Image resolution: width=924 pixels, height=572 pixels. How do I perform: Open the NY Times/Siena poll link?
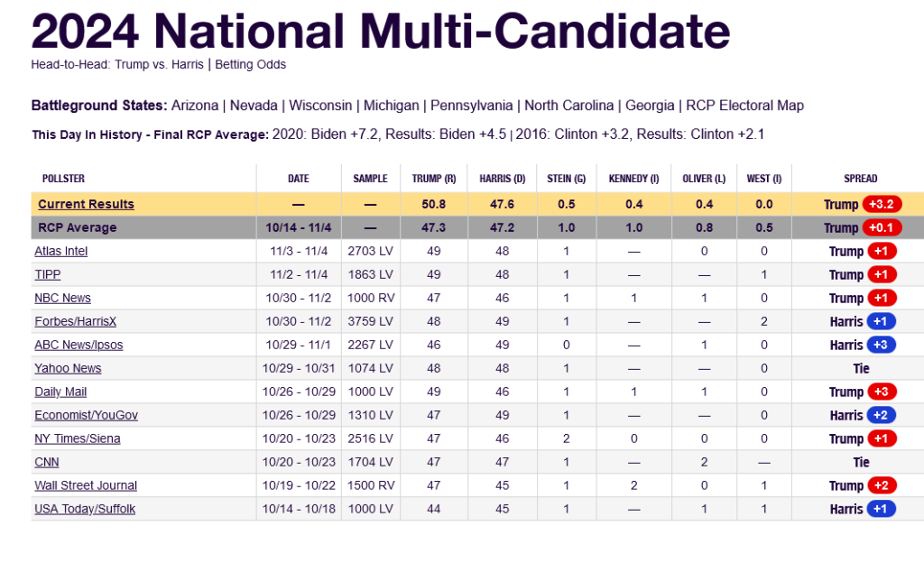click(78, 438)
